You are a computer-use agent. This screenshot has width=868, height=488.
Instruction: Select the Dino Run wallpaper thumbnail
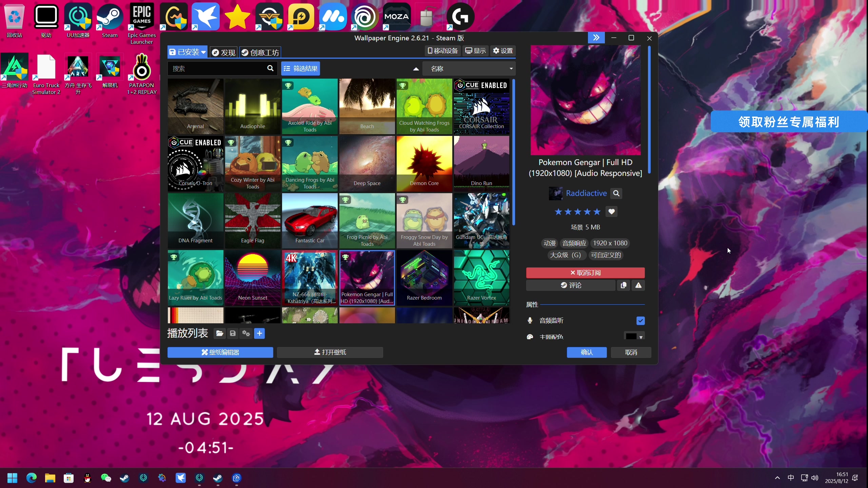pyautogui.click(x=481, y=164)
